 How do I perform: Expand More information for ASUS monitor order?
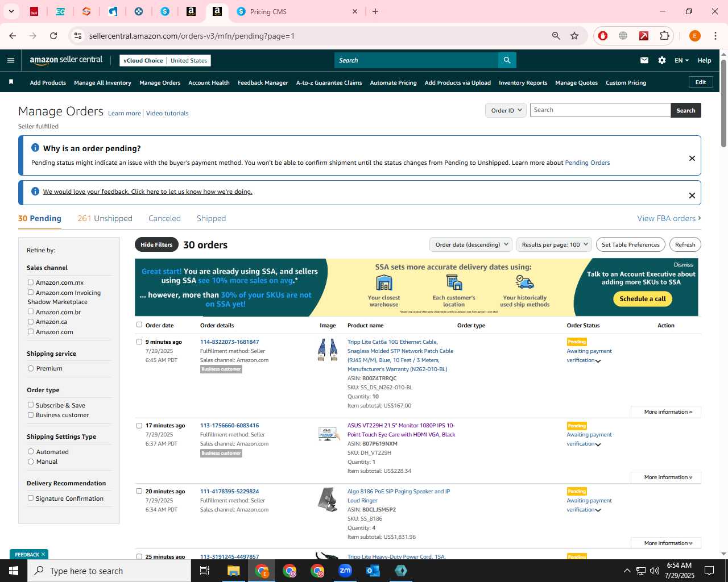tap(666, 477)
